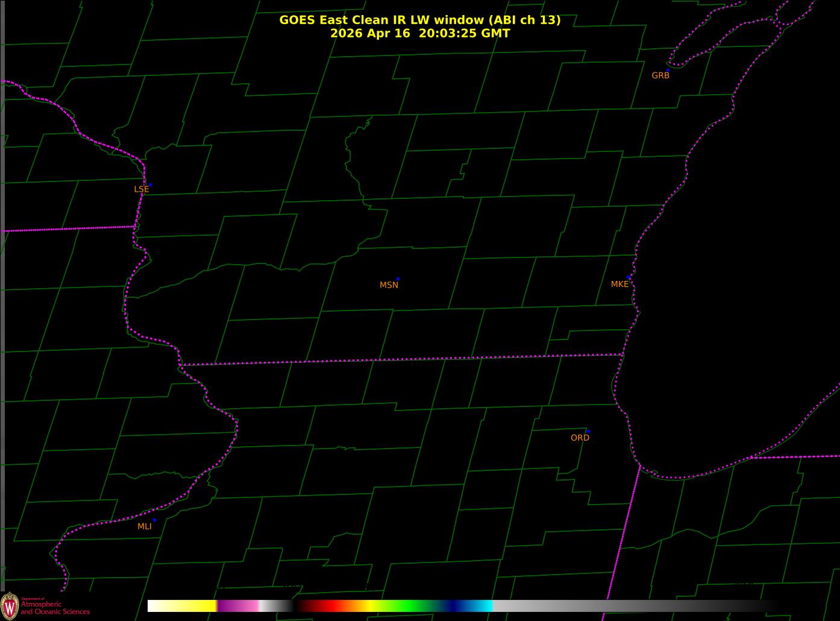Click the timestamp 2026 Apr 16 20:03:25 GMT

[x=420, y=33]
